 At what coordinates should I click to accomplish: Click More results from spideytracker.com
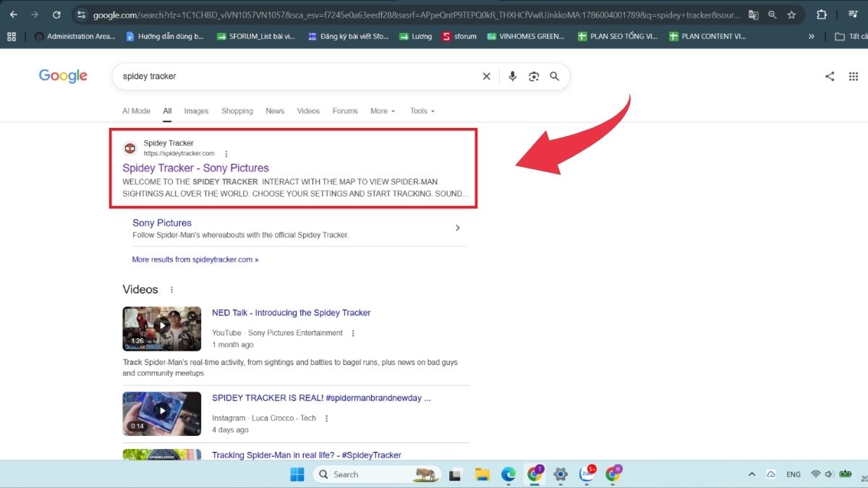(x=195, y=259)
